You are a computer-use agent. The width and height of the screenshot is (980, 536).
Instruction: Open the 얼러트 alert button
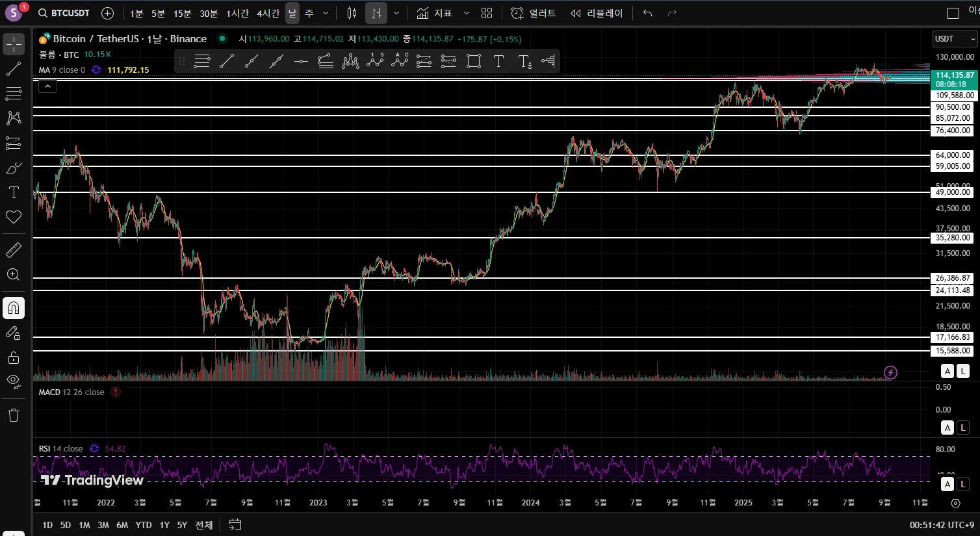pyautogui.click(x=534, y=13)
